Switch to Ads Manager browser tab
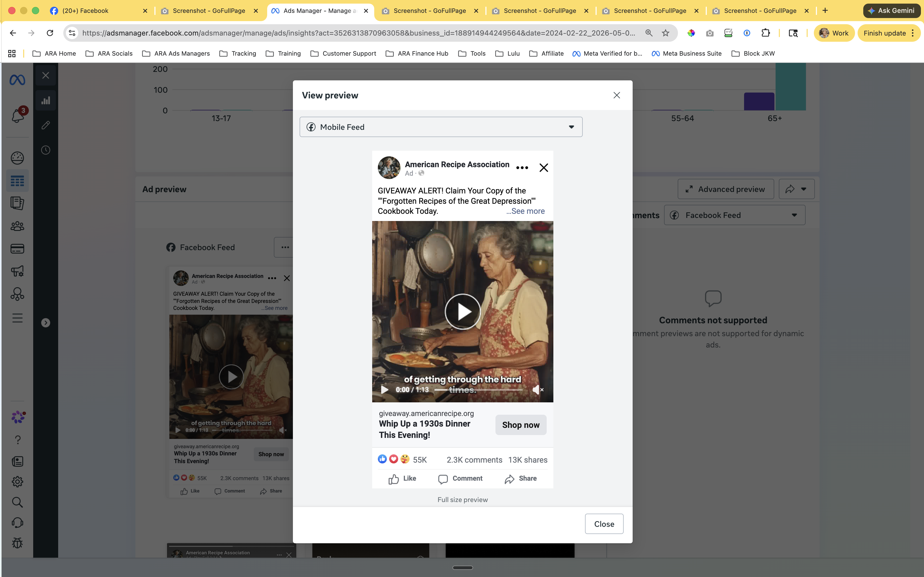This screenshot has width=924, height=577. point(321,11)
